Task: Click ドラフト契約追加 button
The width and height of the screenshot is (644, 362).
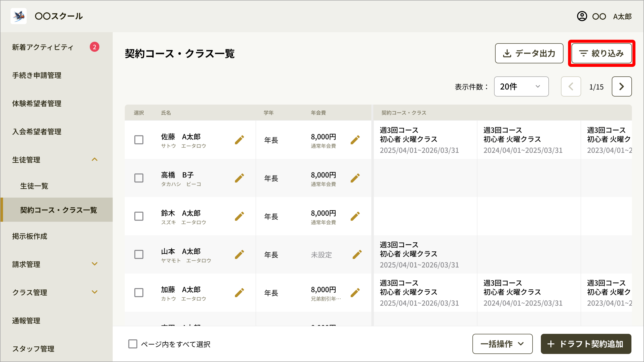Action: tap(586, 344)
